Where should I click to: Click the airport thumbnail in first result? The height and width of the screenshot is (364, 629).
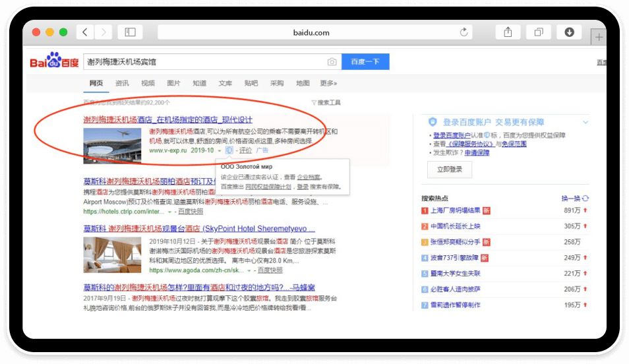tap(112, 146)
